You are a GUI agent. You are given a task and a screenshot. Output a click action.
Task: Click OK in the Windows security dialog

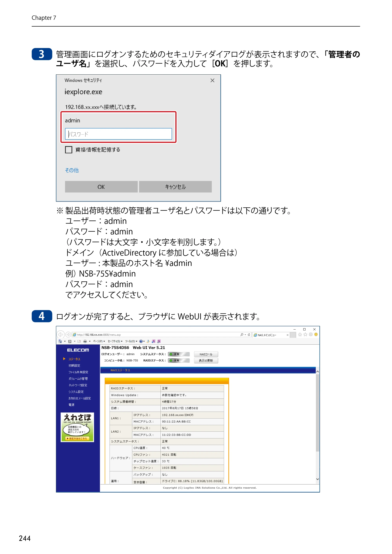coord(101,187)
